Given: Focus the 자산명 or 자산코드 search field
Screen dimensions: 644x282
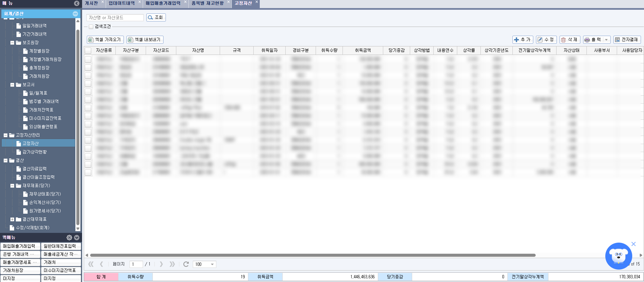Looking at the screenshot, I should pos(115,17).
